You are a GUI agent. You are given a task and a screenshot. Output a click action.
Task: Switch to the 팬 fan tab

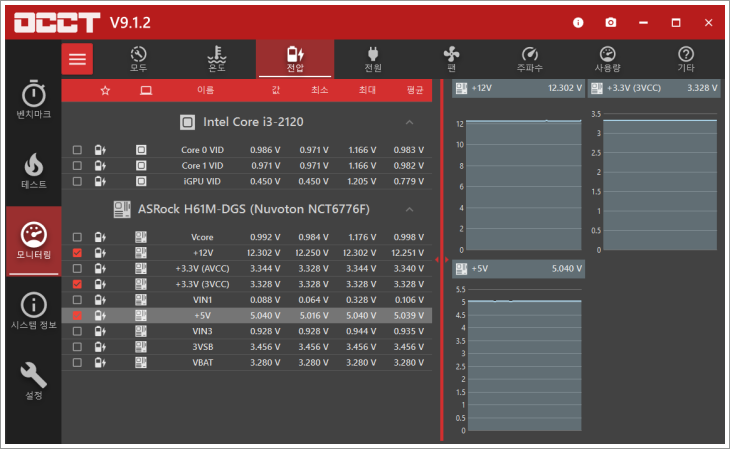pos(451,59)
